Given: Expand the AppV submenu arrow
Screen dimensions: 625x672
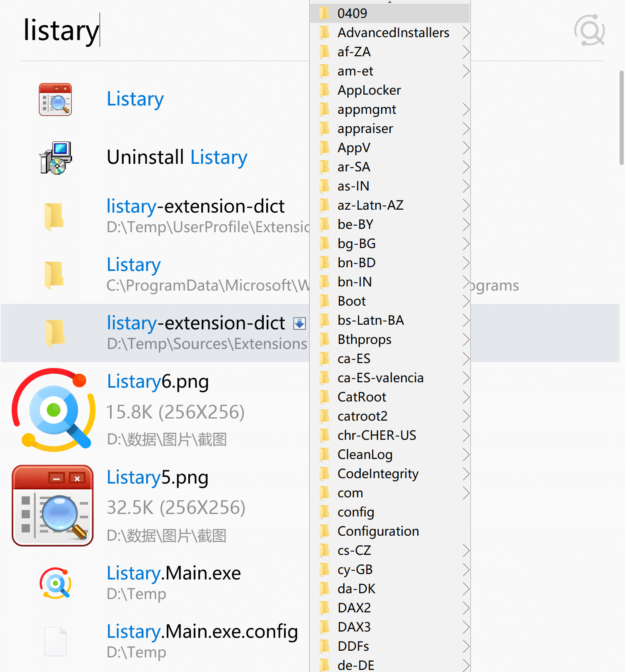Looking at the screenshot, I should click(466, 148).
